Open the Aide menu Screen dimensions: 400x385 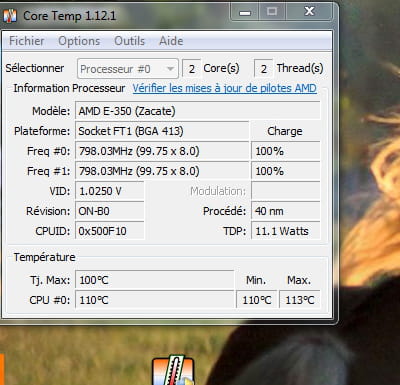pyautogui.click(x=171, y=41)
